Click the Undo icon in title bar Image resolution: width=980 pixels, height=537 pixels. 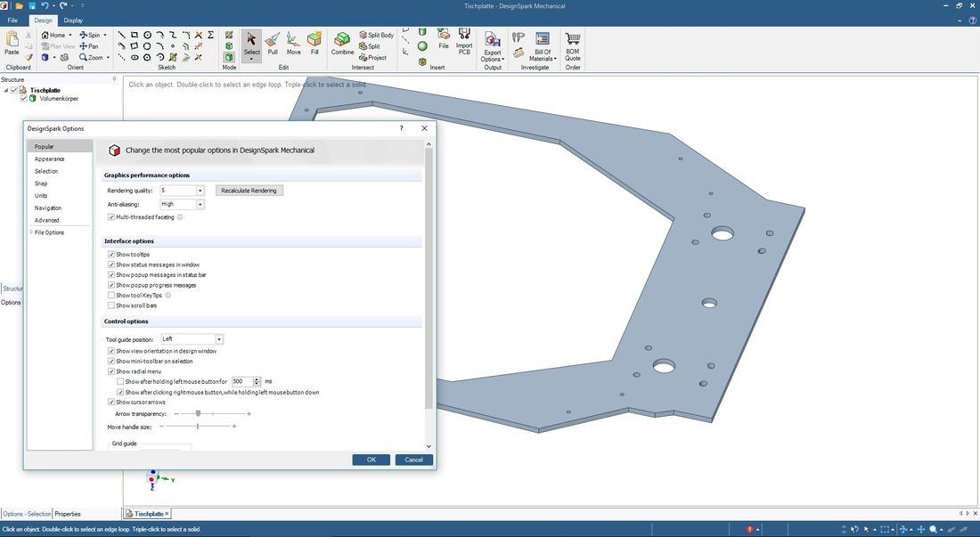tap(45, 5)
